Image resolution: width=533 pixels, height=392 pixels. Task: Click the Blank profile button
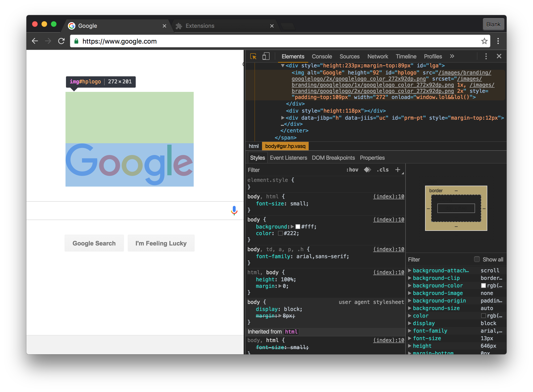(493, 24)
